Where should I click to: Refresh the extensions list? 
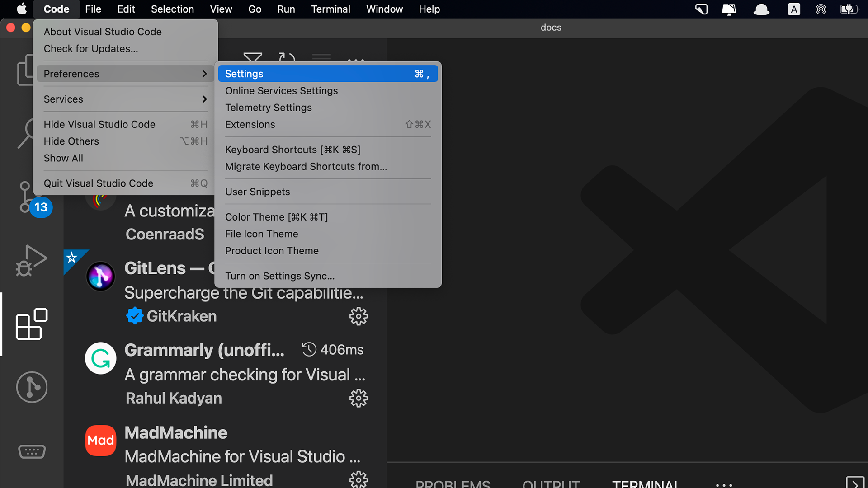coord(287,58)
